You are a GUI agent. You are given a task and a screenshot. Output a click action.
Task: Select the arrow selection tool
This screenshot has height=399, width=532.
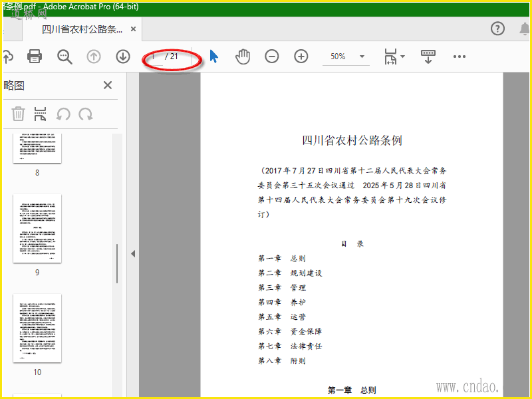click(213, 57)
